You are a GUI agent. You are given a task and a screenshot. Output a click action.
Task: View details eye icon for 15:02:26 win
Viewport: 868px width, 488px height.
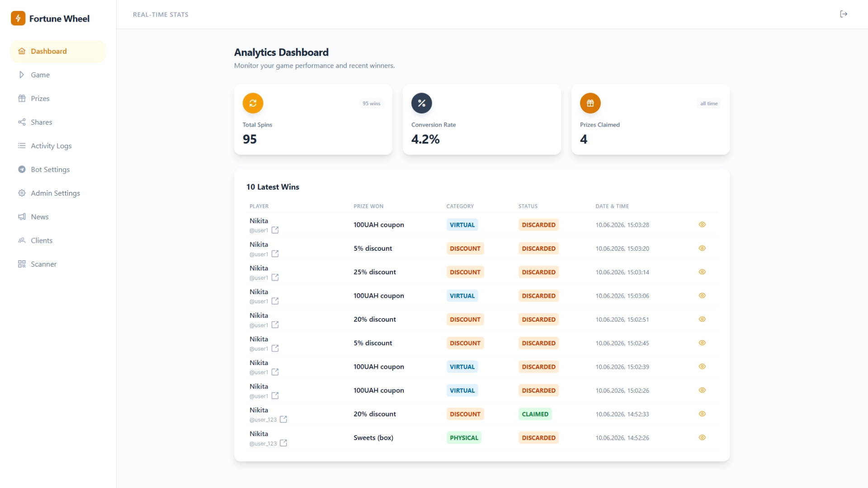pyautogui.click(x=702, y=390)
